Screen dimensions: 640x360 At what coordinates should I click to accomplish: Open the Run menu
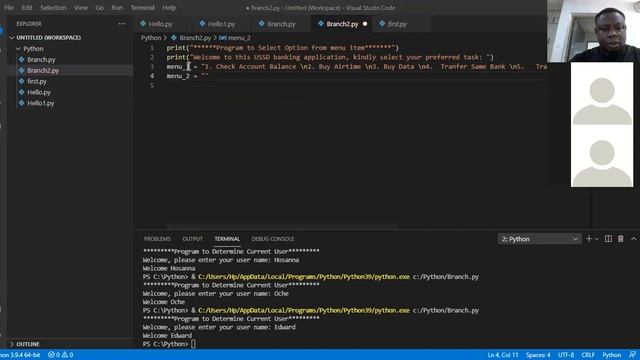coord(117,7)
